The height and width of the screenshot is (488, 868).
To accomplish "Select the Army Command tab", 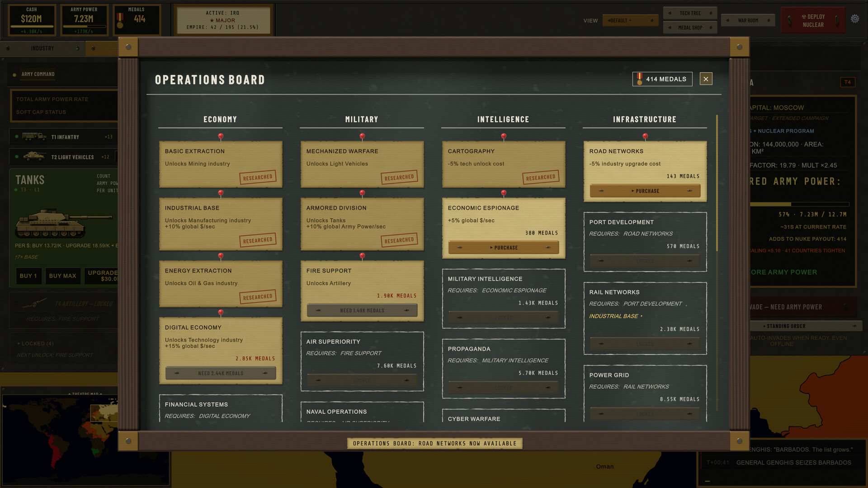I will (38, 74).
